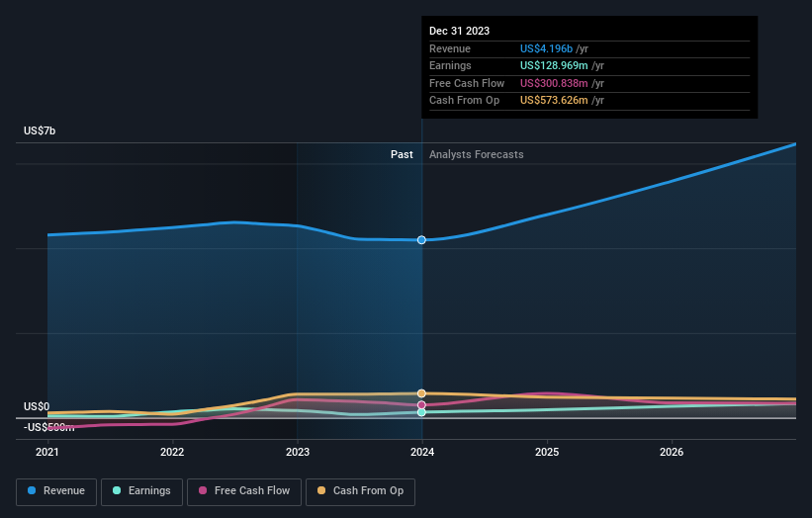Click the 2021 x-axis label
812x518 pixels.
tap(47, 452)
